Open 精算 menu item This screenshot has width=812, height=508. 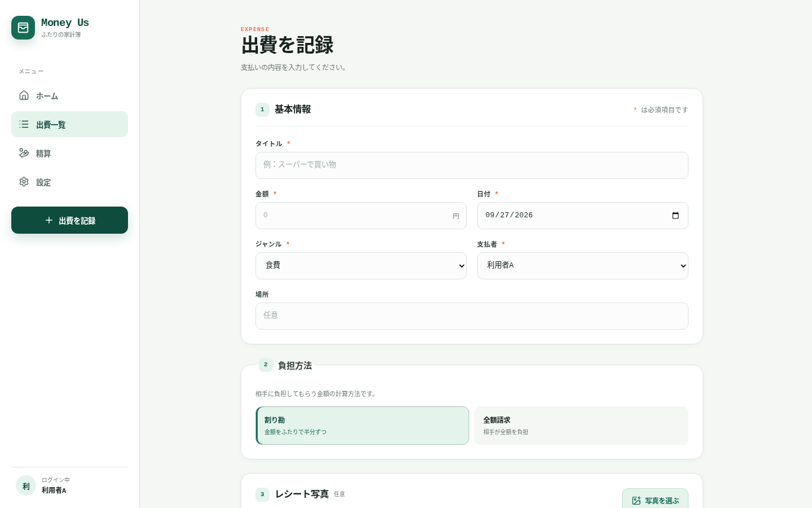click(x=69, y=153)
